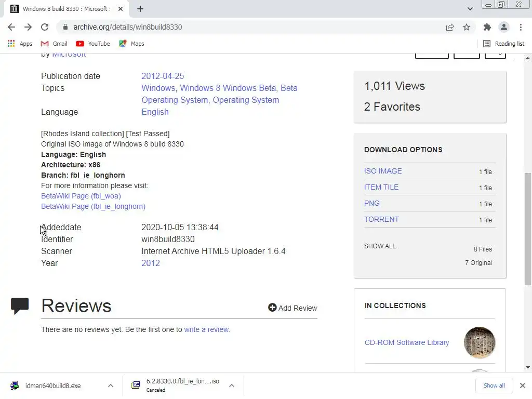Viewport: 532px width, 399px height.
Task: Click the scrollbar down arrow
Action: (x=528, y=367)
